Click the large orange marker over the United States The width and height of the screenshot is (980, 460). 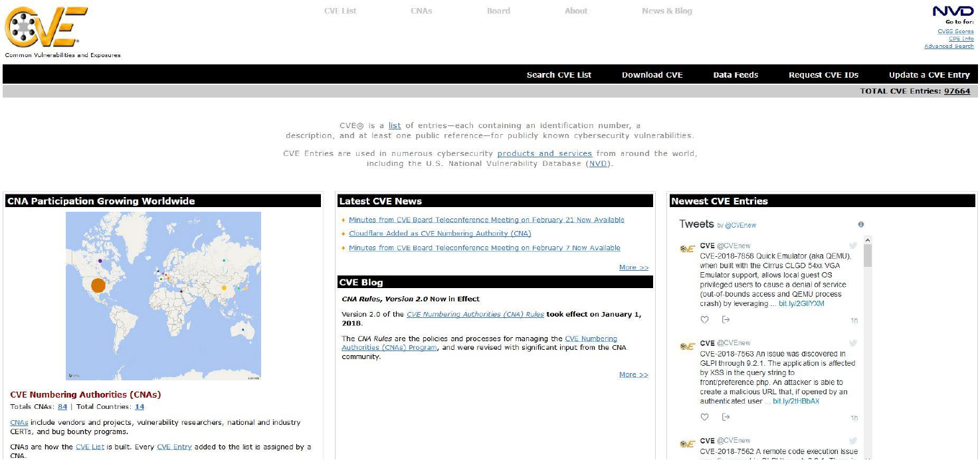click(x=98, y=285)
